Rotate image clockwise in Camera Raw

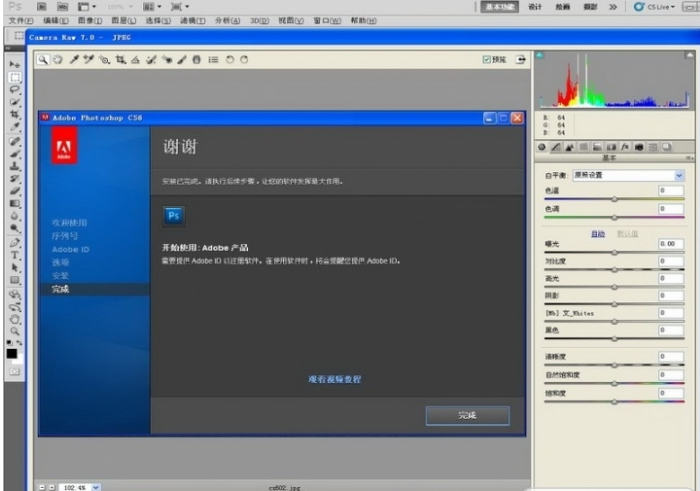244,59
